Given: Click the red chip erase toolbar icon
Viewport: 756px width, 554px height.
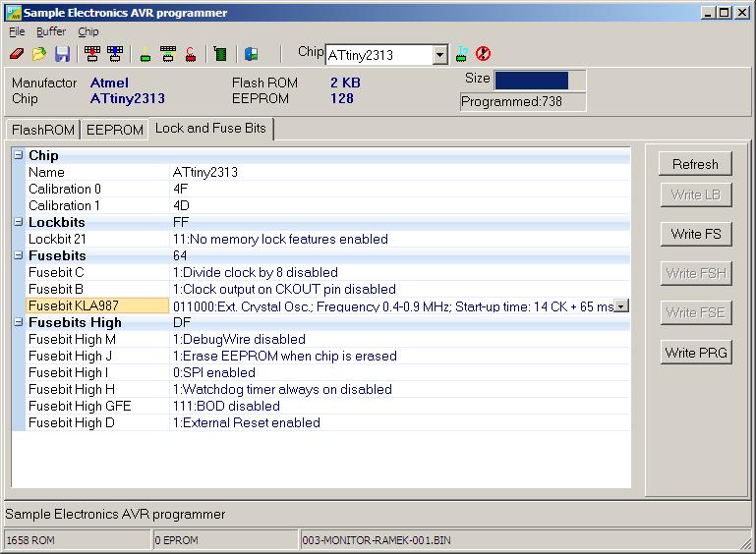Looking at the screenshot, I should 191,55.
